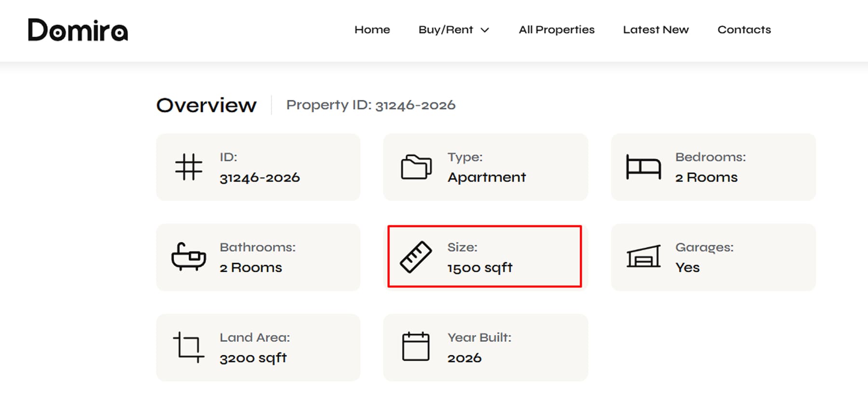Screen dimensions: 868x405
Task: Click the Domira logo
Action: coord(78,30)
